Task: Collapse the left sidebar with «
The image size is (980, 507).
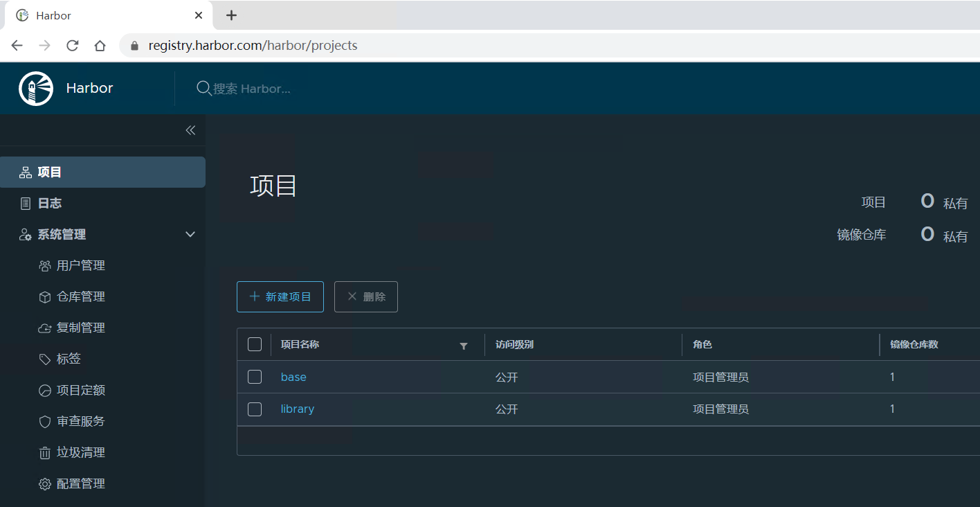Action: tap(190, 130)
